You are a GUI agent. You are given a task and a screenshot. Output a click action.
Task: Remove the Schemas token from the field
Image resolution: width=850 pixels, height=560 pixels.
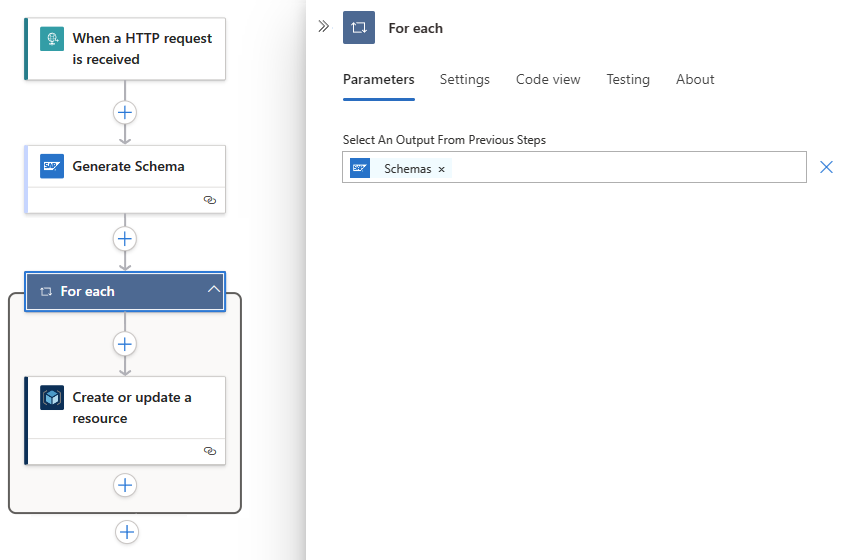[441, 170]
